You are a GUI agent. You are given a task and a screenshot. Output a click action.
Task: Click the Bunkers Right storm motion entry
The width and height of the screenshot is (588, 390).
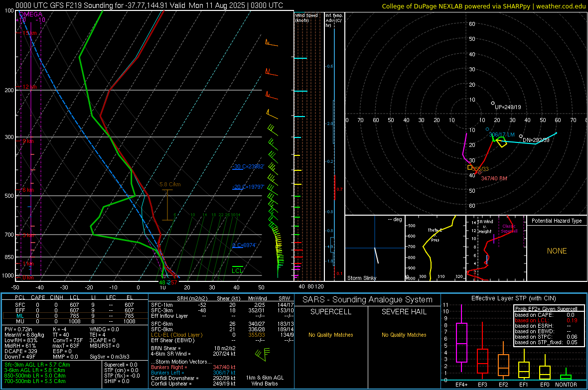(193, 368)
